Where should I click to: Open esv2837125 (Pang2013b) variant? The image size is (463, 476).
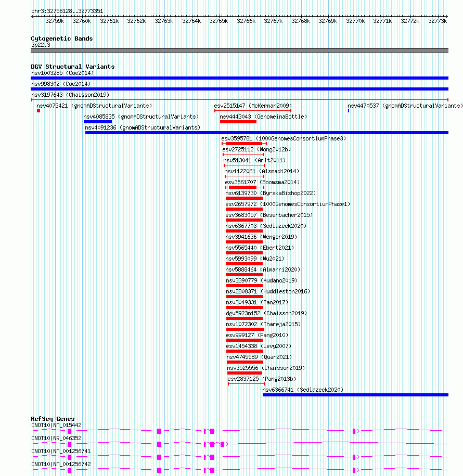262,379
